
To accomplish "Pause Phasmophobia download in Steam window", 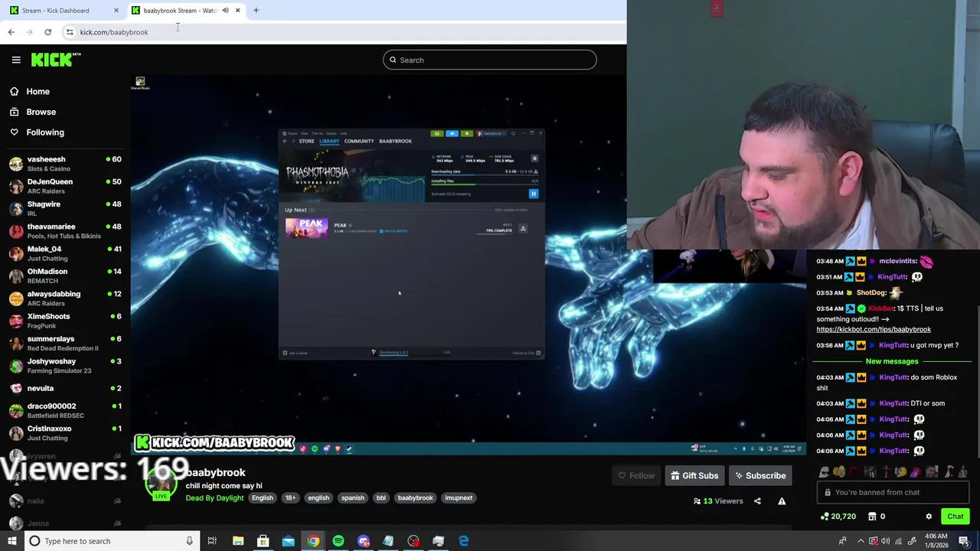I will (534, 194).
